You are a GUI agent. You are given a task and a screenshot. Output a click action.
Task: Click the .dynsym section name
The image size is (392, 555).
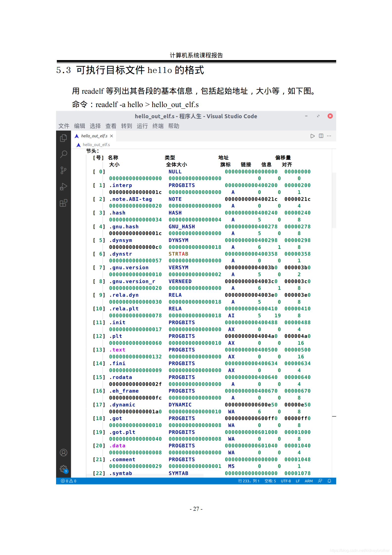click(121, 240)
